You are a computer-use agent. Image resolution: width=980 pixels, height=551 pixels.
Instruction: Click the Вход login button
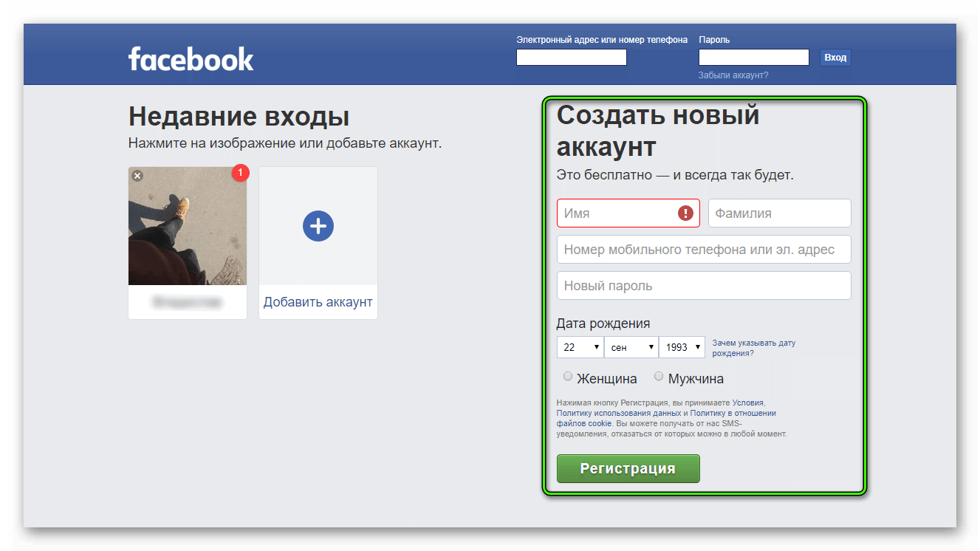click(x=835, y=58)
